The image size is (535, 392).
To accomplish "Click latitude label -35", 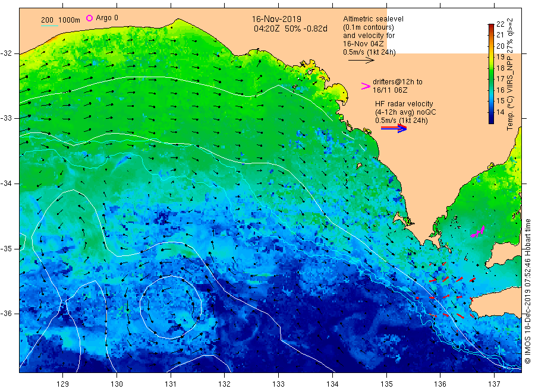I will point(6,249).
